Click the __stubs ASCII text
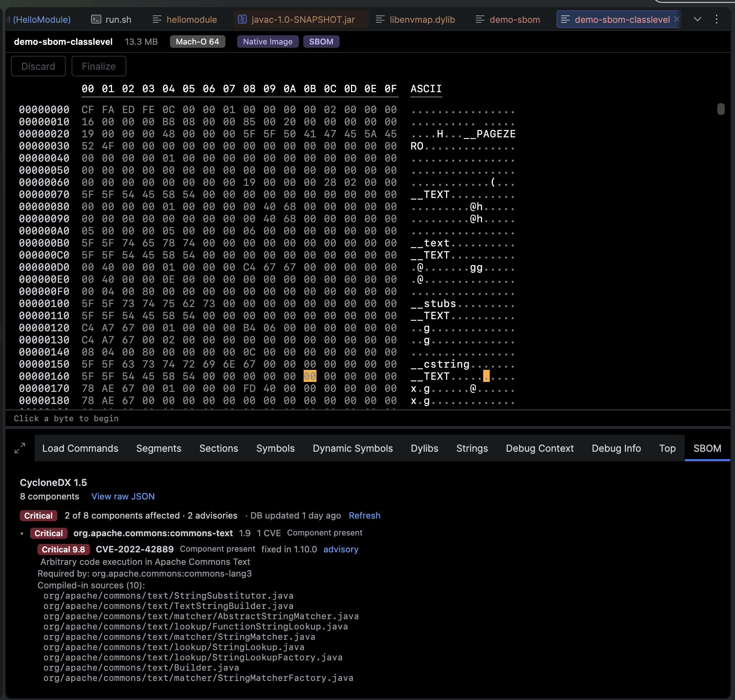This screenshot has width=735, height=700. click(433, 304)
